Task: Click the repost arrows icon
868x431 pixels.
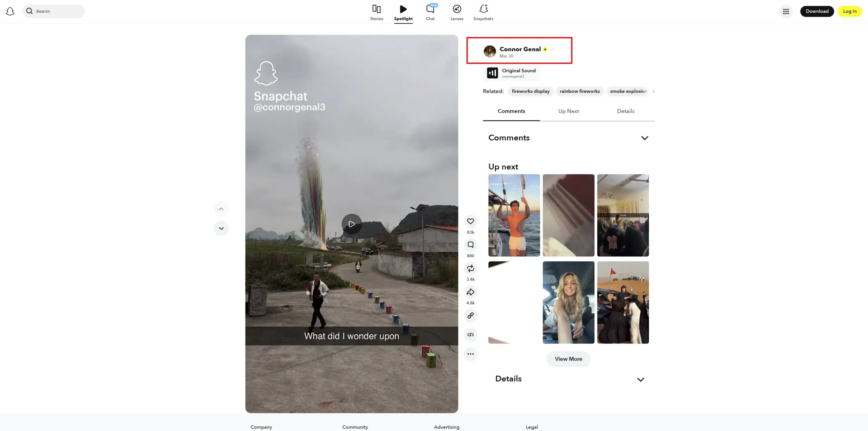Action: (470, 269)
